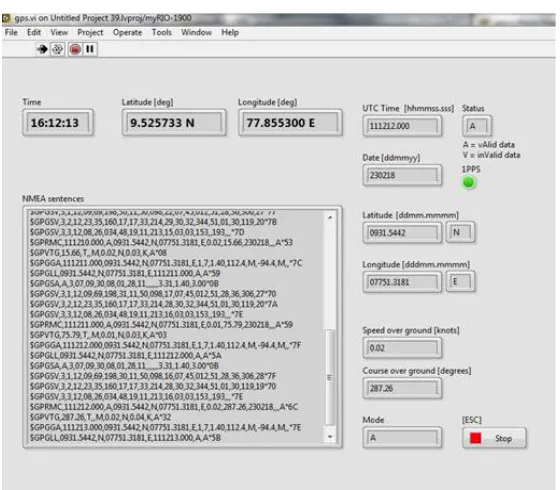Screen dimensions: 560x490
Task: Click the window title gps.vi text
Action: [103, 18]
